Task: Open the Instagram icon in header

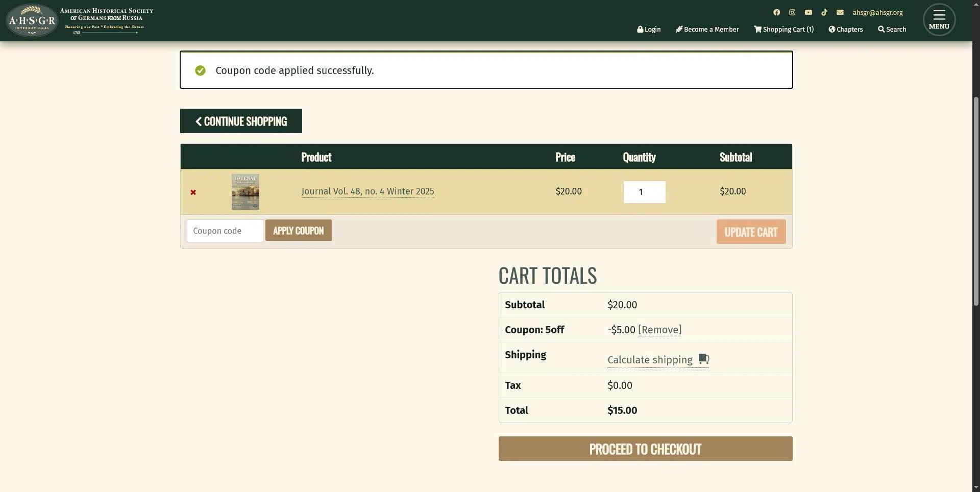Action: pos(792,12)
